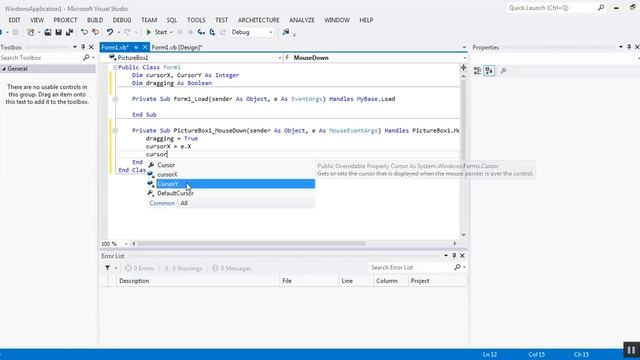This screenshot has height=360, width=640.
Task: Pin the Toolbox panel with pushpin icon
Action: [83, 47]
